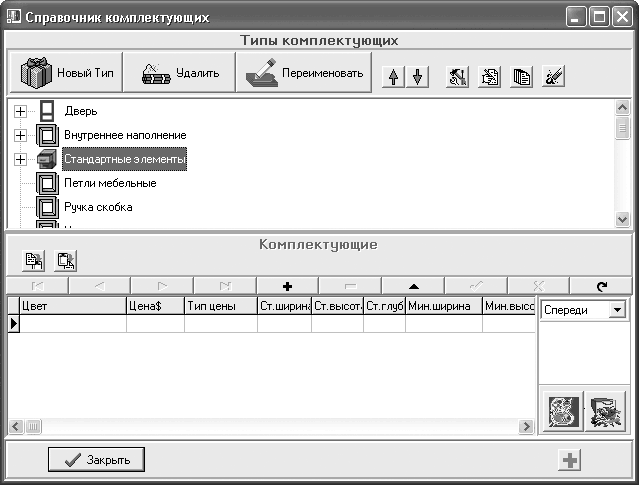This screenshot has width=639, height=485.
Task: Click the move down arrow icon
Action: pyautogui.click(x=417, y=77)
